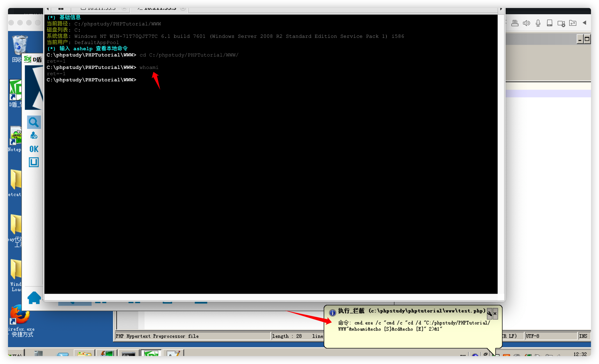Click the INS indicator in the editor status bar

[x=583, y=336]
